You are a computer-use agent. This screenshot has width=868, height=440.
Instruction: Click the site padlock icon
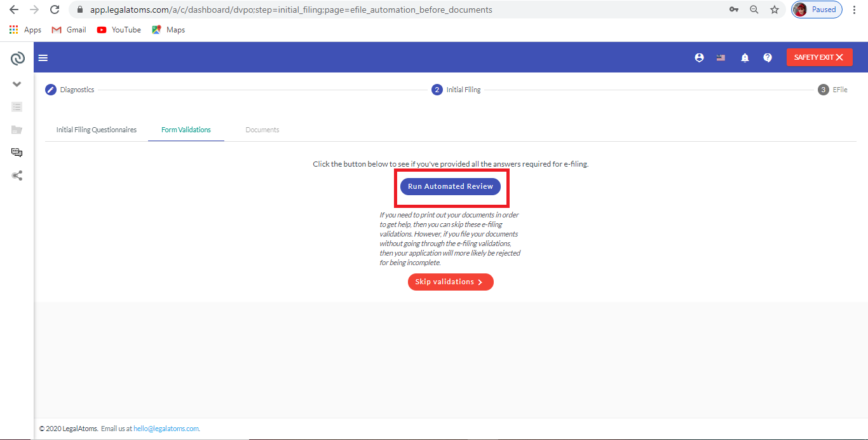[x=79, y=10]
